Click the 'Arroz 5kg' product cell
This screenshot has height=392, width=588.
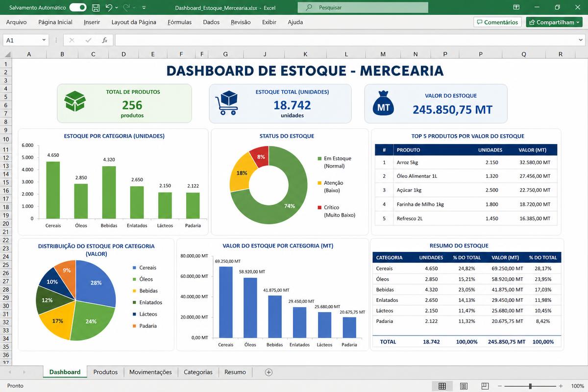pos(407,162)
